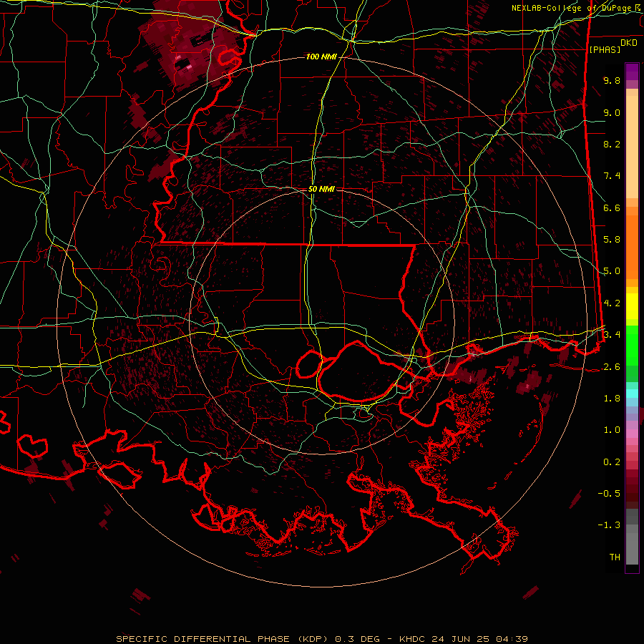
Task: Click the 2.6 value on the color scale
Action: [612, 367]
